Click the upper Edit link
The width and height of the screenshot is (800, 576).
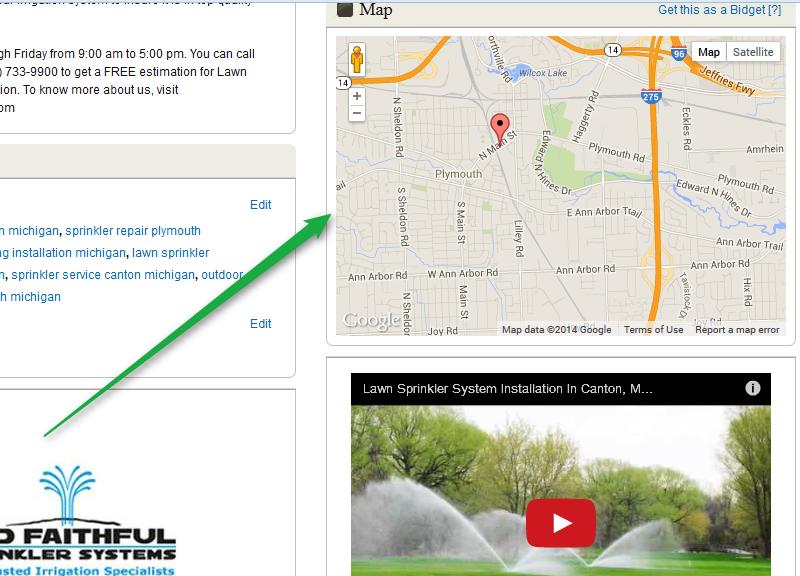[x=261, y=205]
